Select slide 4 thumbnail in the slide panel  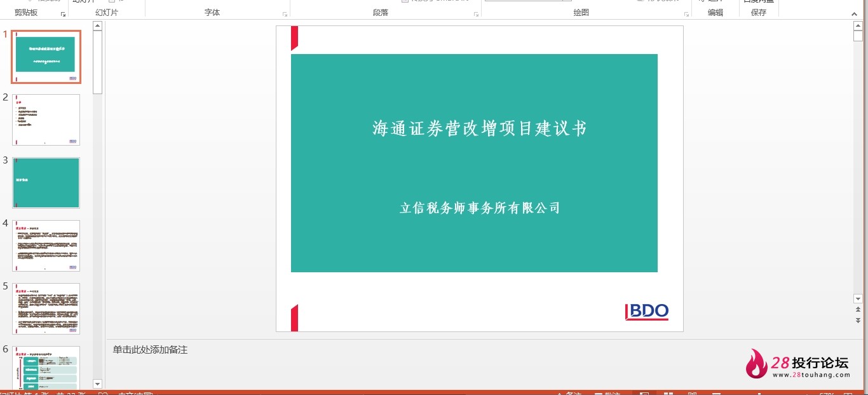46,246
